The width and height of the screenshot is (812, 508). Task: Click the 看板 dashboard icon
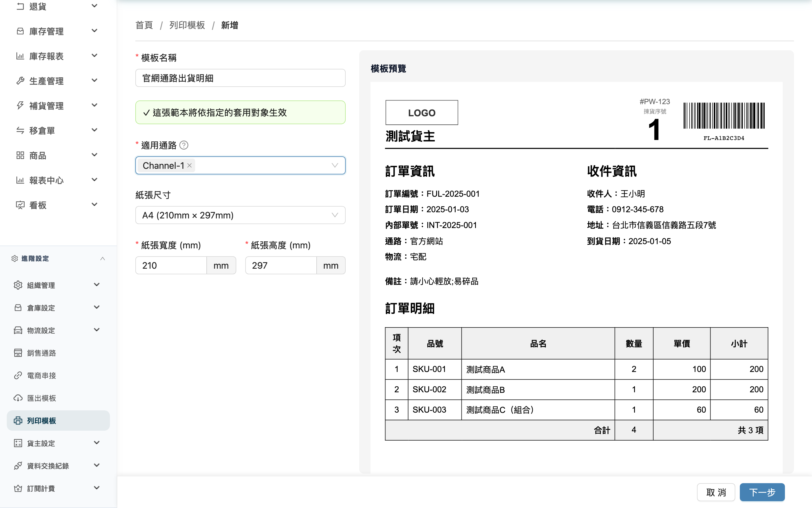click(x=20, y=205)
